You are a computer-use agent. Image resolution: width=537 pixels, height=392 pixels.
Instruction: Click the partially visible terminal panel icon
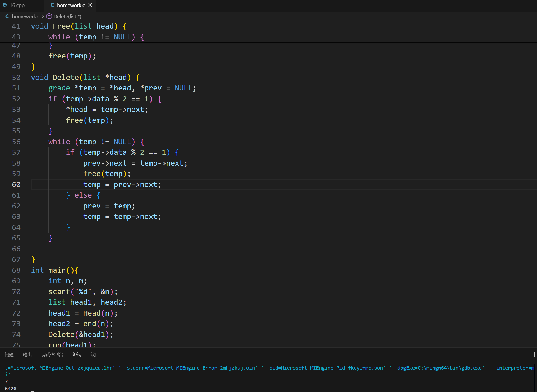point(535,354)
